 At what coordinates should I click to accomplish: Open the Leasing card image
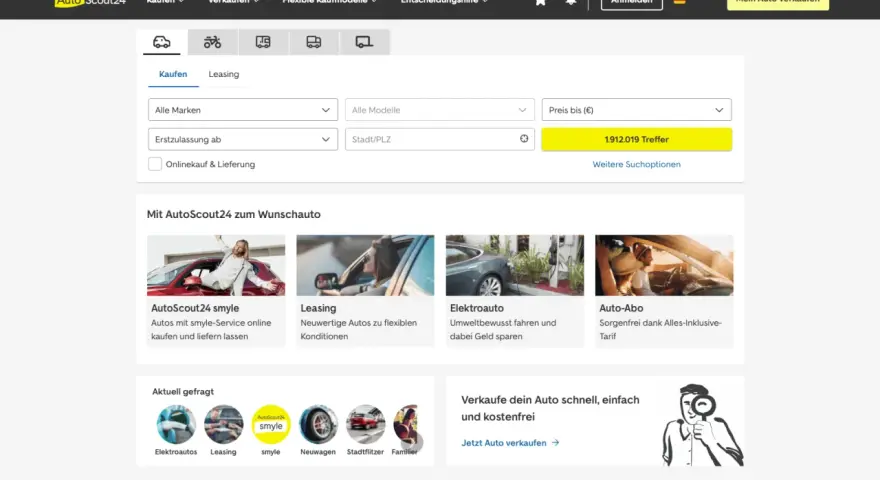point(365,266)
